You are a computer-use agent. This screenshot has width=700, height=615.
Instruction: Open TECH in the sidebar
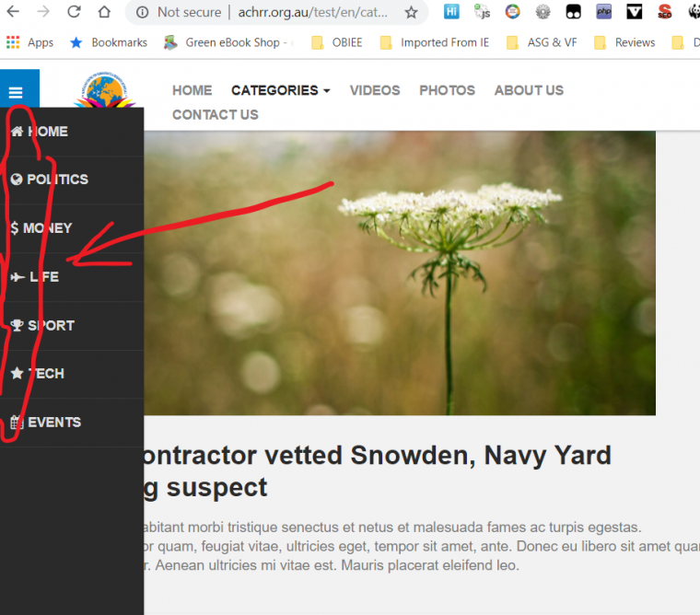tap(72, 374)
